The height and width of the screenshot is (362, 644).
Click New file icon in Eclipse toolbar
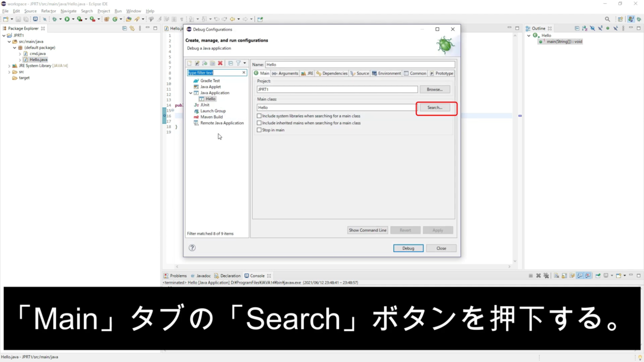5,19
